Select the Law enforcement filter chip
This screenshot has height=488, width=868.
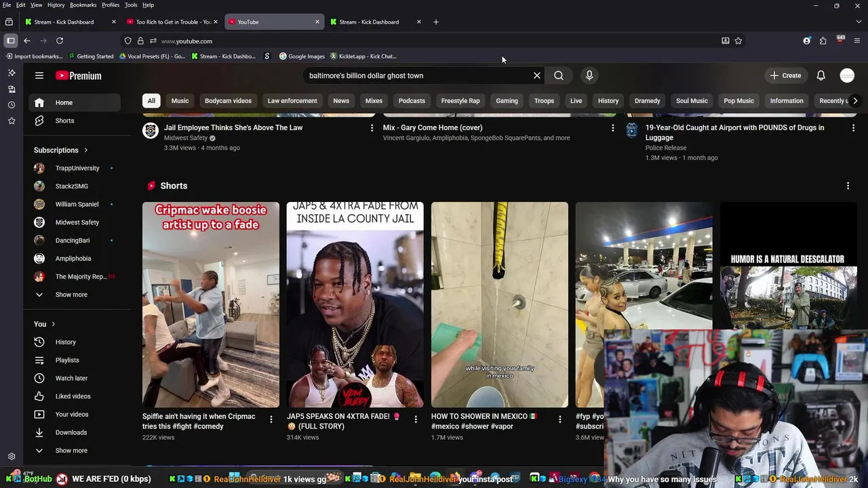[x=292, y=101]
